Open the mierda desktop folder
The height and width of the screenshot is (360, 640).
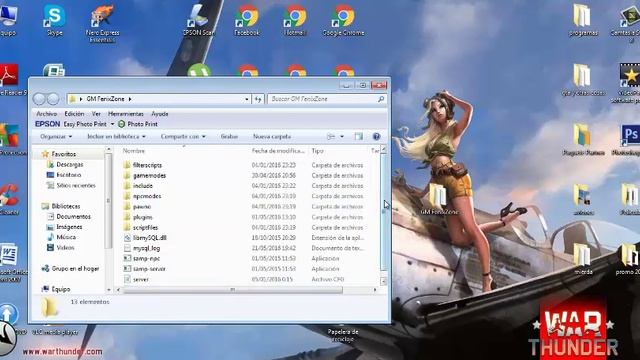[583, 258]
